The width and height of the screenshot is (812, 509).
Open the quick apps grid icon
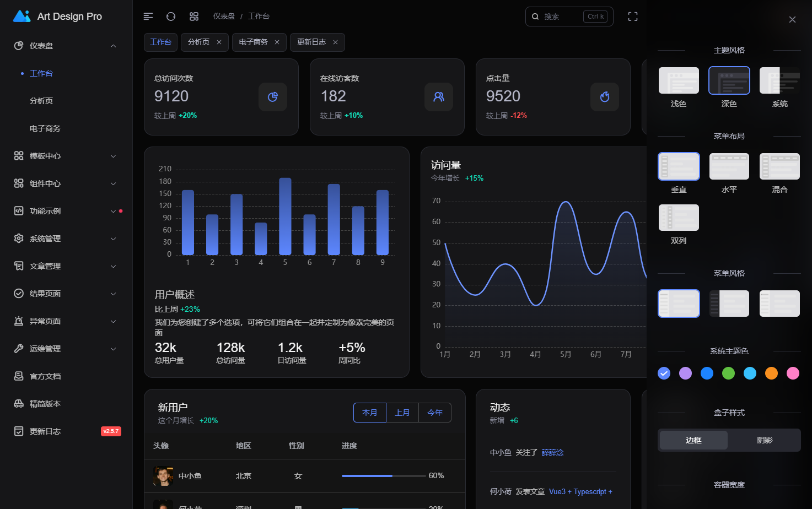point(194,17)
